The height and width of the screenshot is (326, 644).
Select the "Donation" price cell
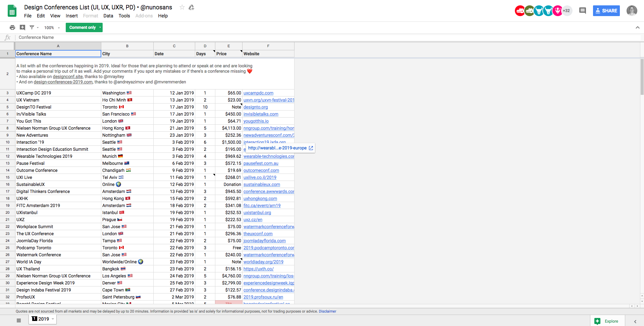pos(229,185)
